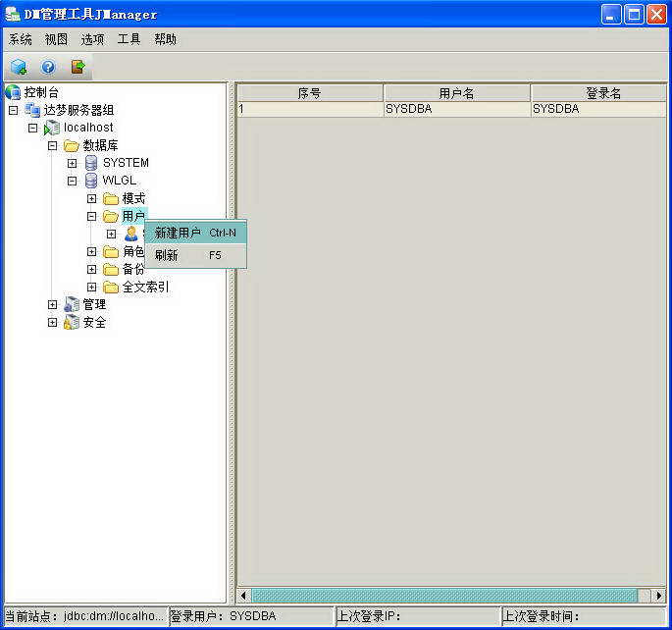Select the 安全 label
Screen dimensions: 672x630
(x=94, y=322)
